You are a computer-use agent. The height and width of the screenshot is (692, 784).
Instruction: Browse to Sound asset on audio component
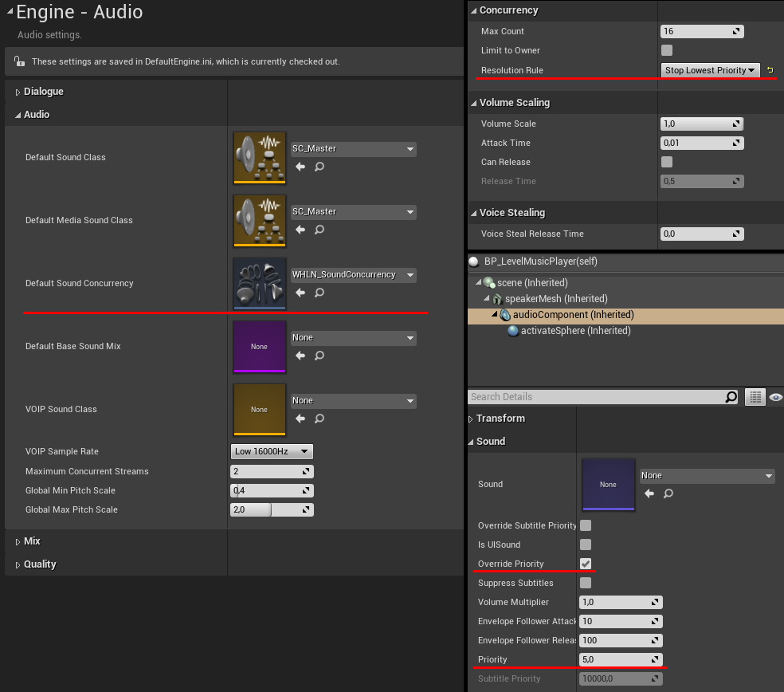668,493
